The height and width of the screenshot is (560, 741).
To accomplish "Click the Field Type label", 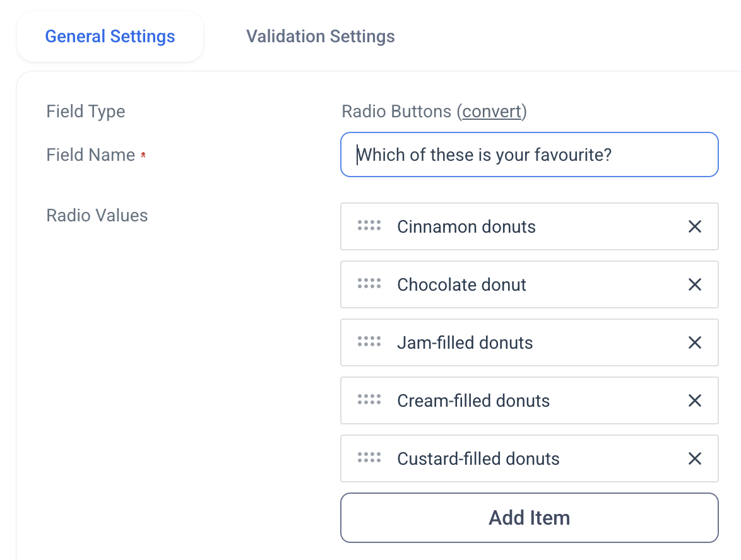I will 86,112.
